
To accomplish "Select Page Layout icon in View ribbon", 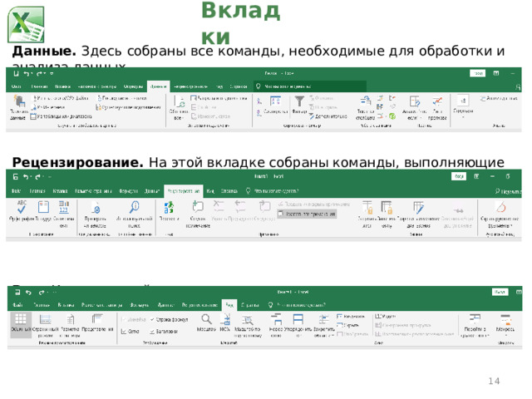I will click(x=70, y=319).
